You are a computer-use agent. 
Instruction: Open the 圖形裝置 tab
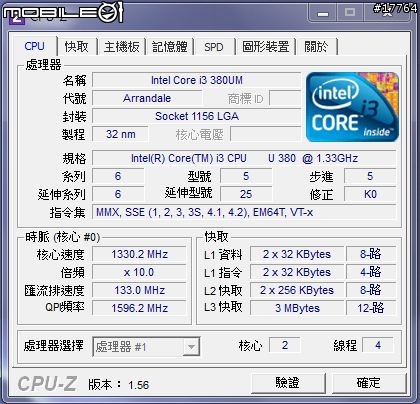click(265, 47)
